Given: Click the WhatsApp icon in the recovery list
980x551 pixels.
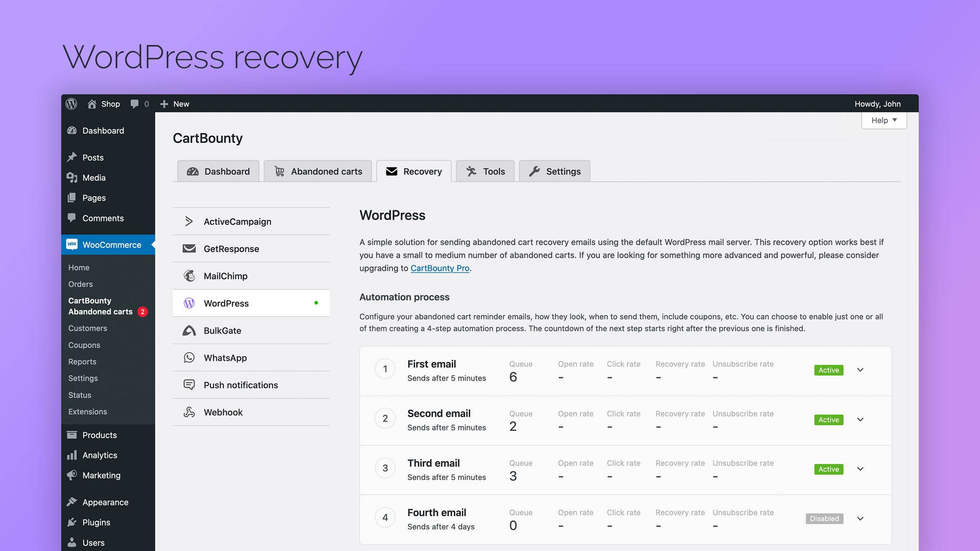Looking at the screenshot, I should 189,358.
